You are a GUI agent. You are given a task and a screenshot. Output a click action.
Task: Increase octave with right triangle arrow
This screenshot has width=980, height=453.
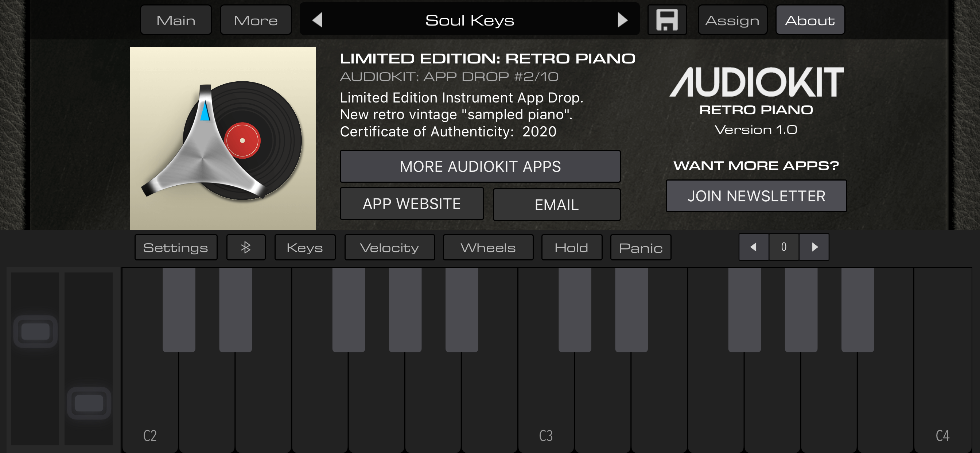coord(814,247)
